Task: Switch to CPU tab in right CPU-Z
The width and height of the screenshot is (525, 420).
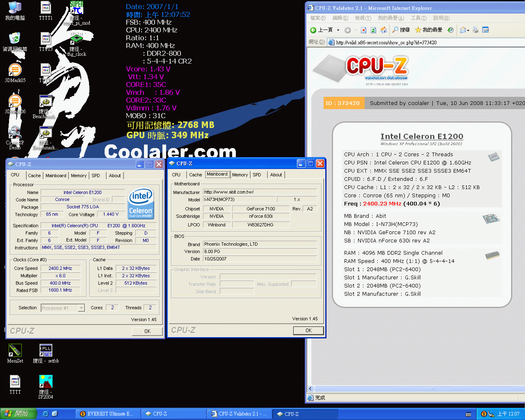Action: click(176, 175)
